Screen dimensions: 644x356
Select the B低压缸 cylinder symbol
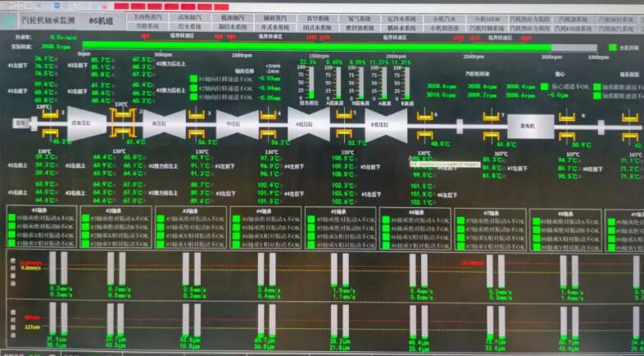(x=382, y=123)
